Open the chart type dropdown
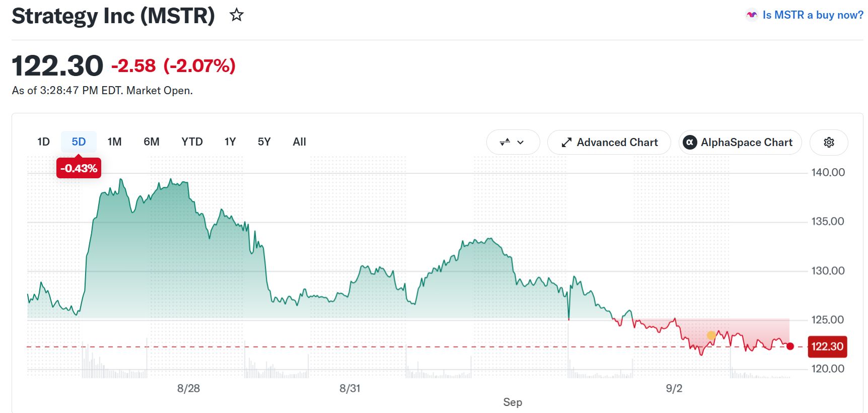 click(x=513, y=143)
